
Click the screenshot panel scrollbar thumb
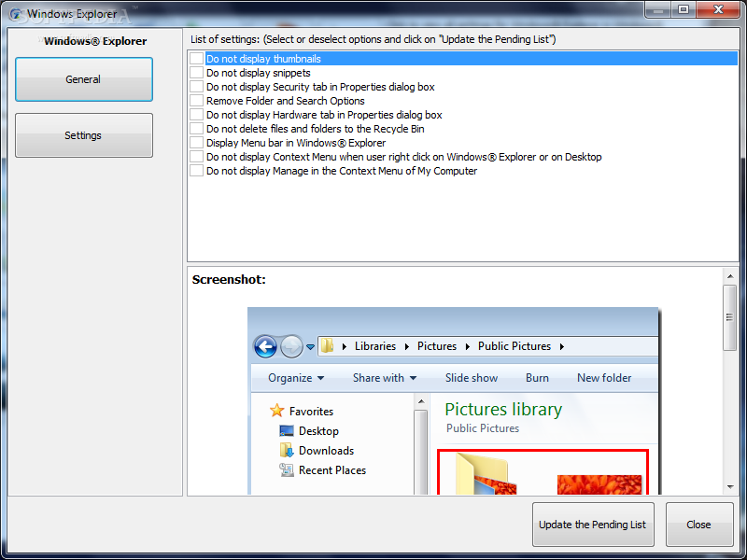[730, 317]
